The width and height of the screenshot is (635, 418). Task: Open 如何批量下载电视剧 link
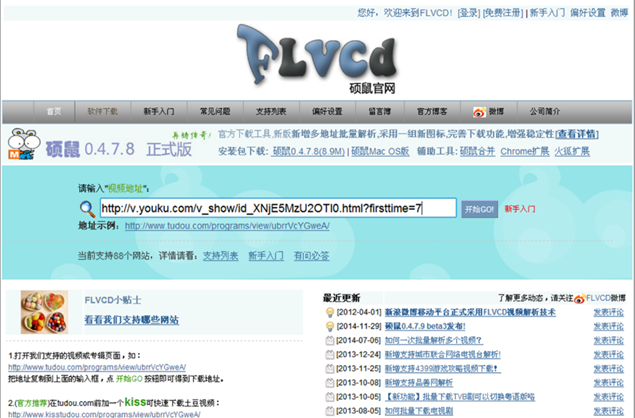point(419,411)
